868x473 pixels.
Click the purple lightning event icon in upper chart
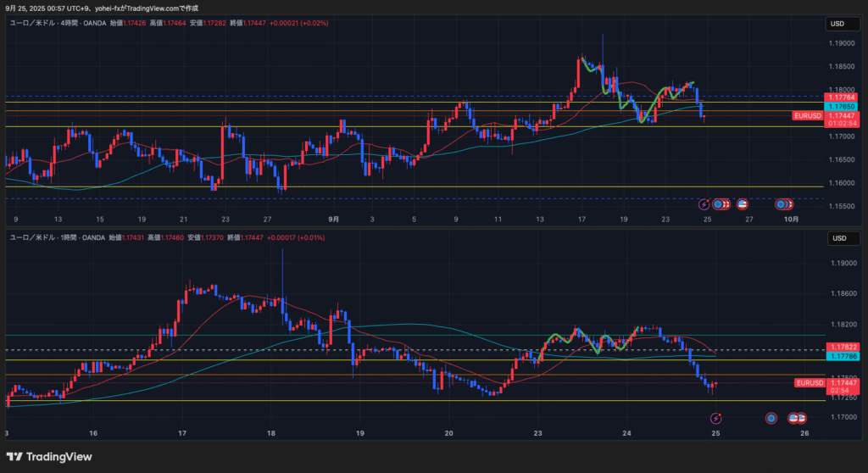pyautogui.click(x=704, y=203)
